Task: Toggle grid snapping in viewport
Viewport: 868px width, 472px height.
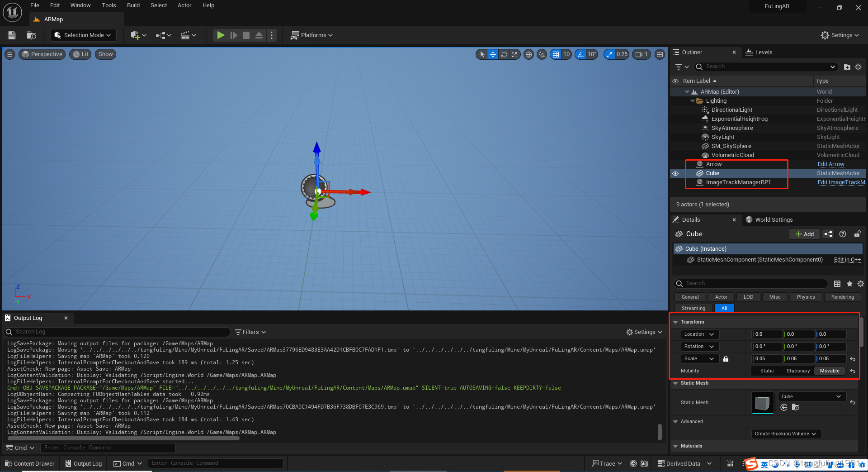Action: (556, 54)
